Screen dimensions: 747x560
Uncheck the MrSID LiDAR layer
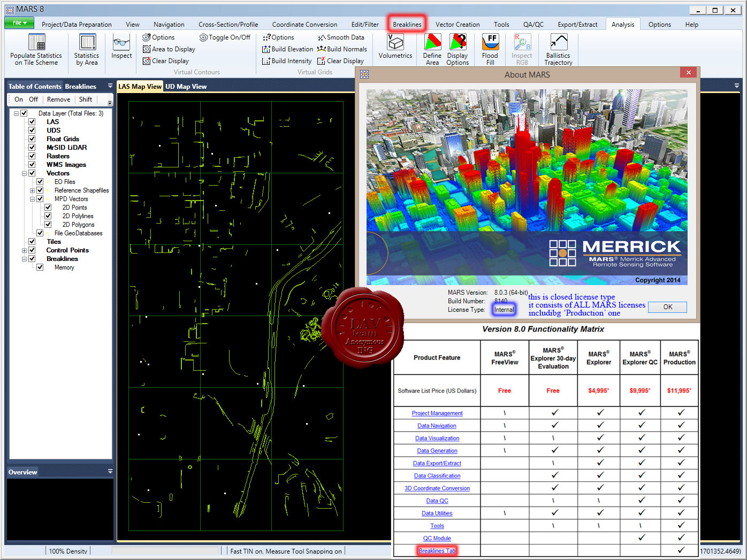click(32, 148)
